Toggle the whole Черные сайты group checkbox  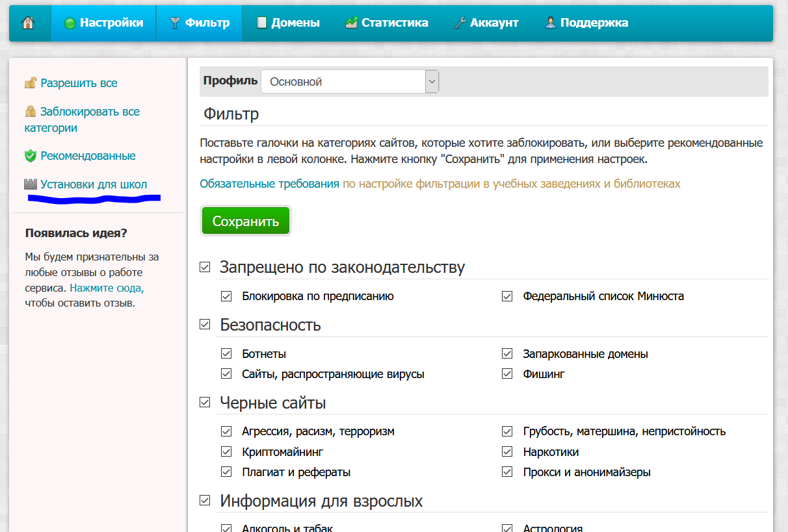[205, 403]
